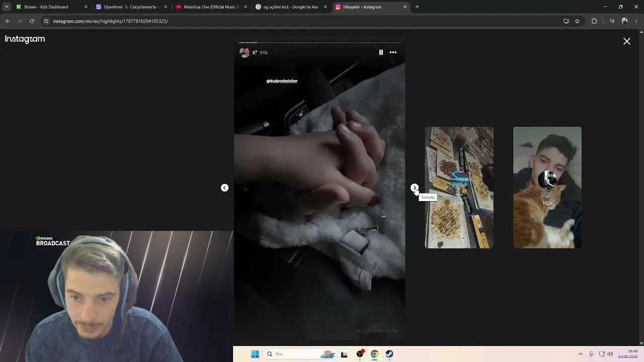View site information for instagram.com
Image resolution: width=644 pixels, height=362 pixels.
click(46, 21)
